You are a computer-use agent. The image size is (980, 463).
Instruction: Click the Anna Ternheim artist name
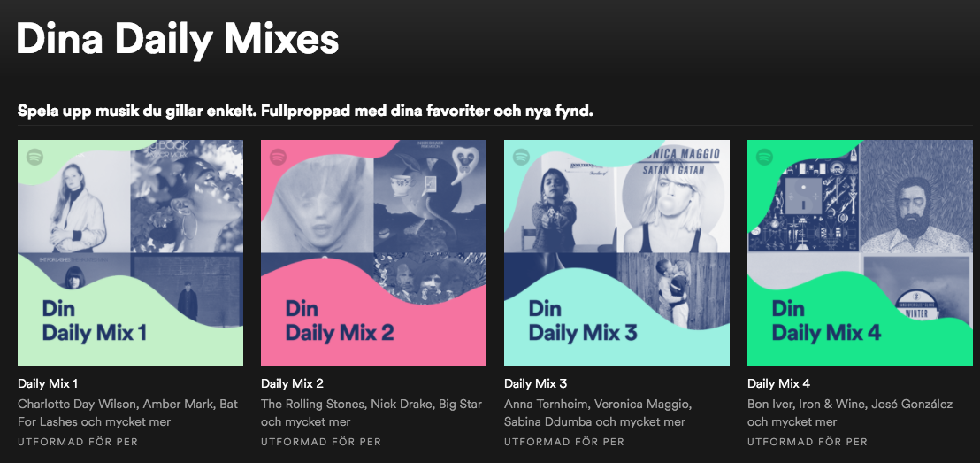pyautogui.click(x=547, y=404)
